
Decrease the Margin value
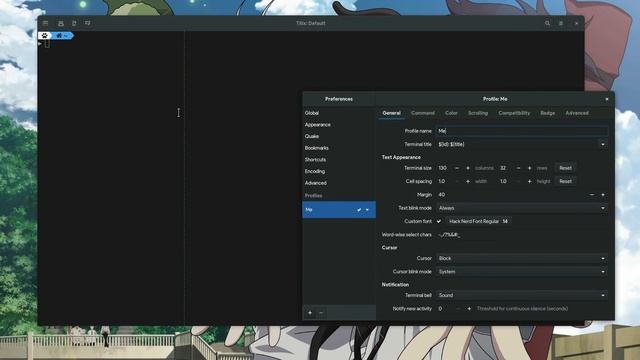(592, 195)
